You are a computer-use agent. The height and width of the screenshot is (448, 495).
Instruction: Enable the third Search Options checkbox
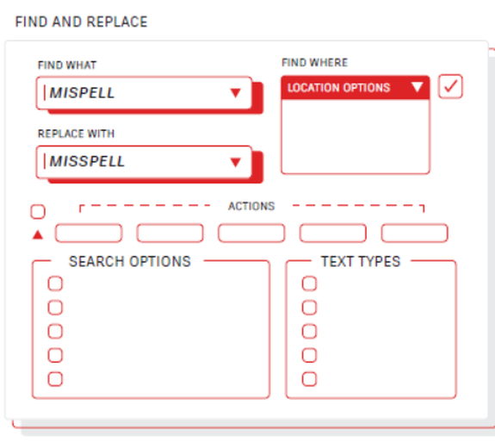[55, 332]
